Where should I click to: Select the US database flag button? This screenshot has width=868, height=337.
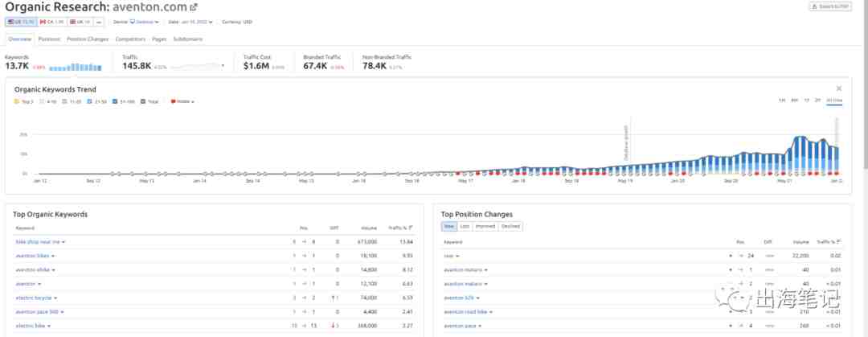pyautogui.click(x=21, y=23)
